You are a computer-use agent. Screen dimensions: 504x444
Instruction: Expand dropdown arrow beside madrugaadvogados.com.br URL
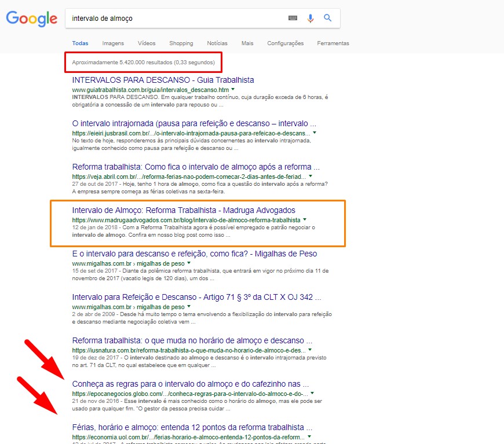[305, 219]
